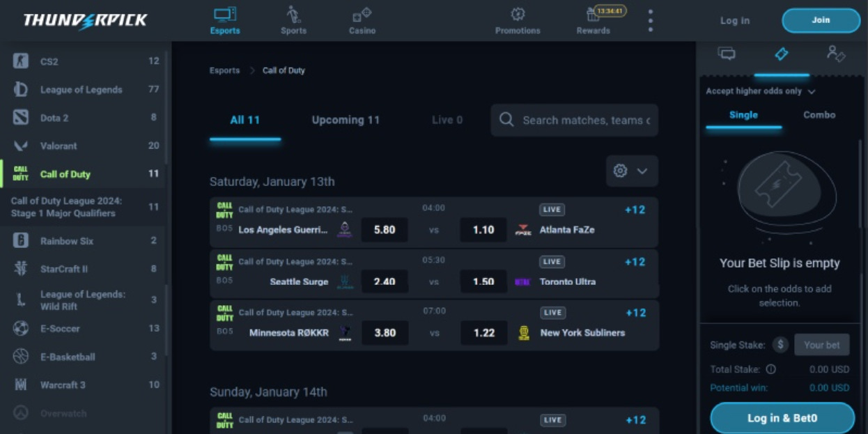Expand +12 markets for Minnesota RØKKR match
Image resolution: width=868 pixels, height=434 pixels.
(635, 313)
